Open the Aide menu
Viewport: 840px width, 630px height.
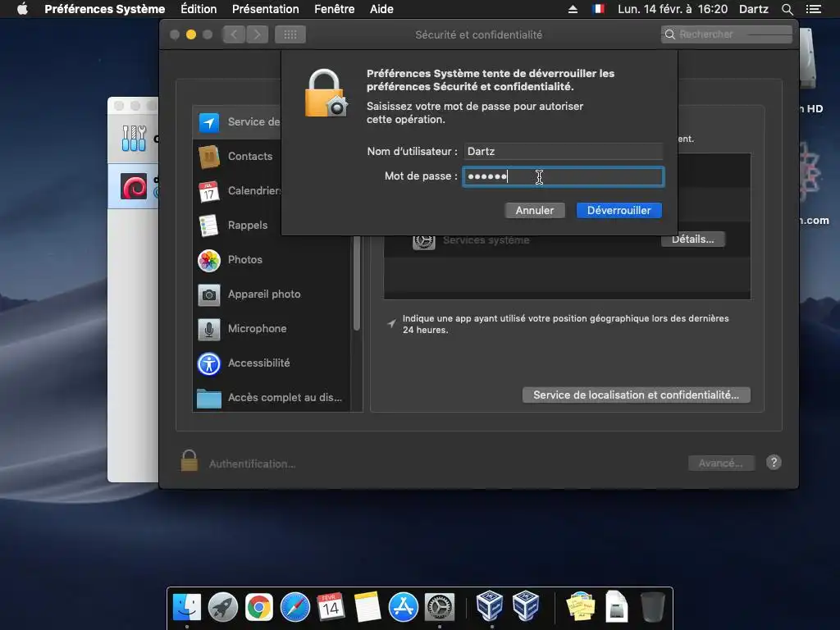click(381, 9)
